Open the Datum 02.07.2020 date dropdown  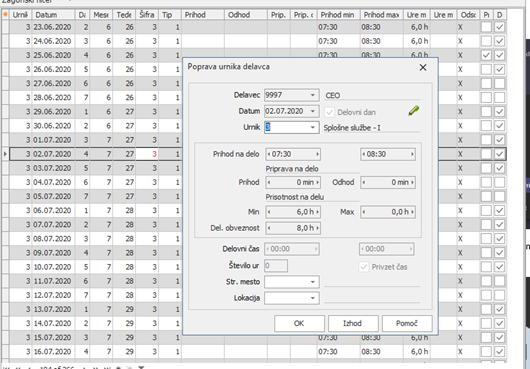click(x=313, y=111)
